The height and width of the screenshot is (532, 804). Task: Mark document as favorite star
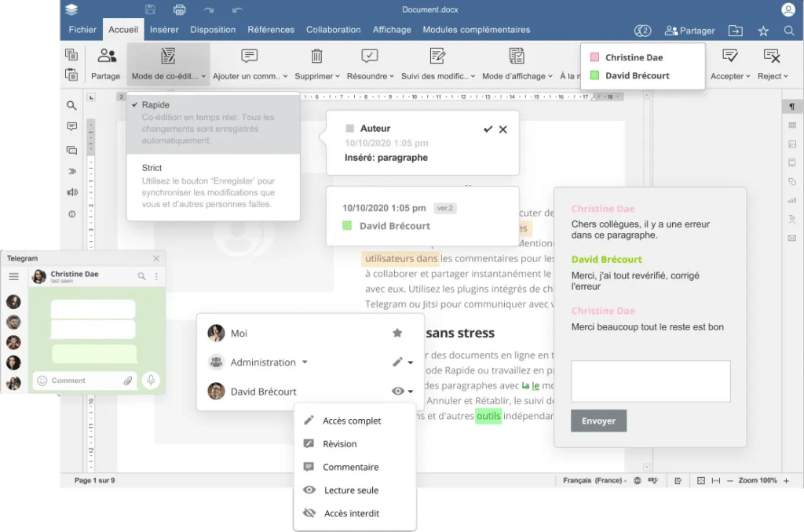763,31
